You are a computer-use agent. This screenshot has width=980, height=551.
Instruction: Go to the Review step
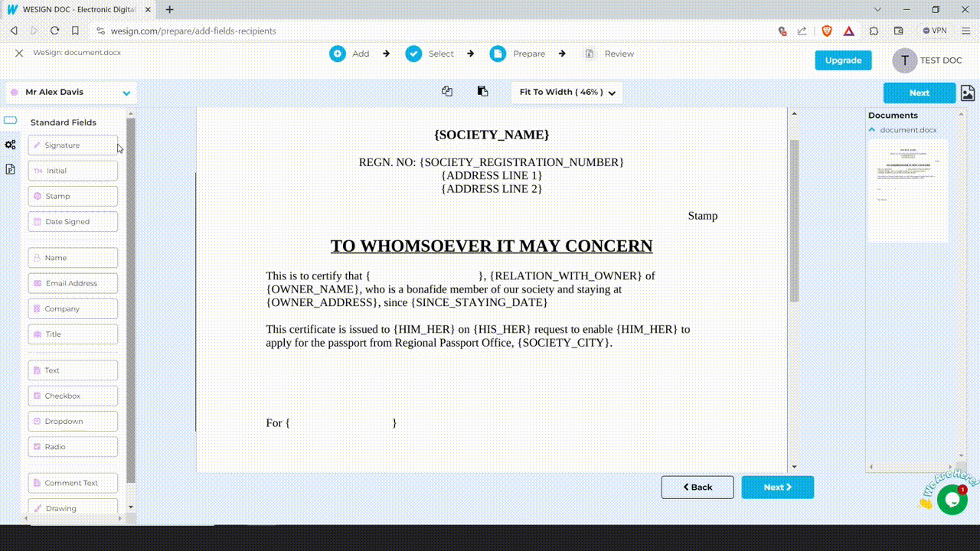(x=609, y=54)
